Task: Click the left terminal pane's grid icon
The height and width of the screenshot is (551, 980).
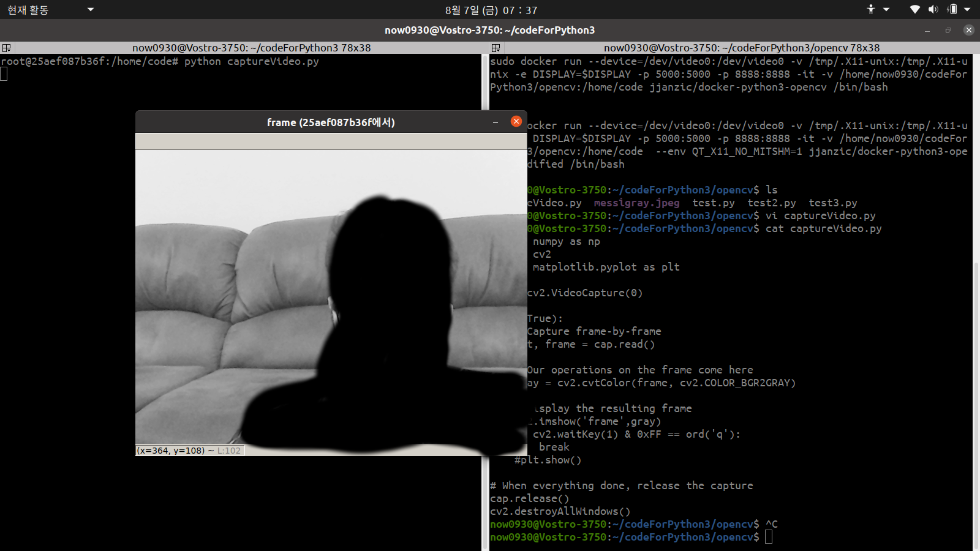Action: (6, 48)
